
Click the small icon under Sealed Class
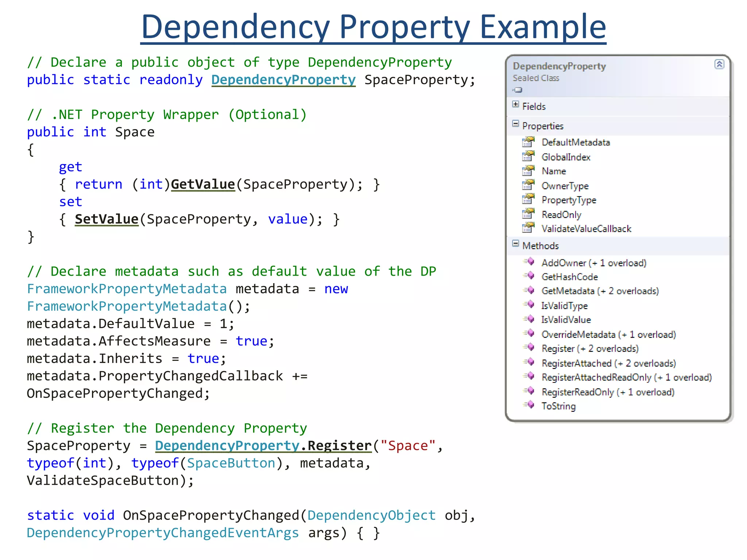517,90
